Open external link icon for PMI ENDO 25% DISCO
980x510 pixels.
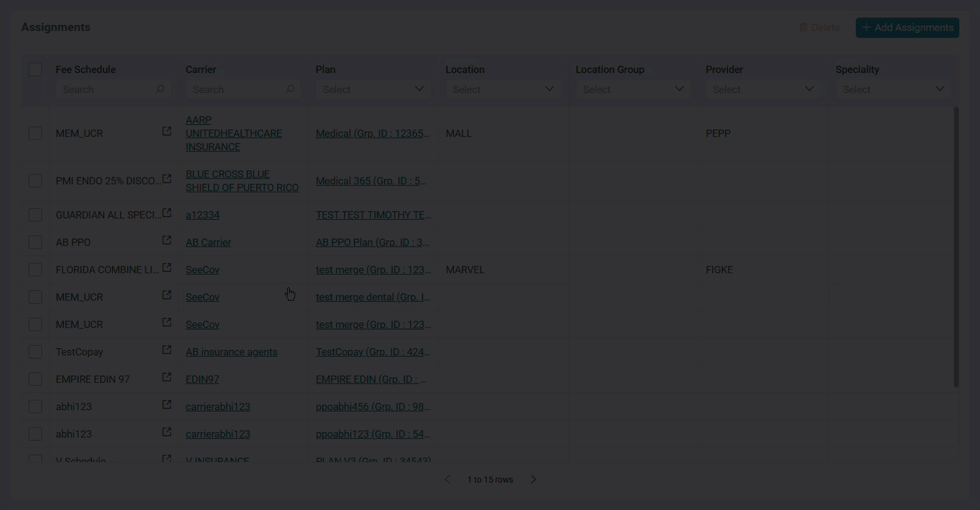pos(166,179)
